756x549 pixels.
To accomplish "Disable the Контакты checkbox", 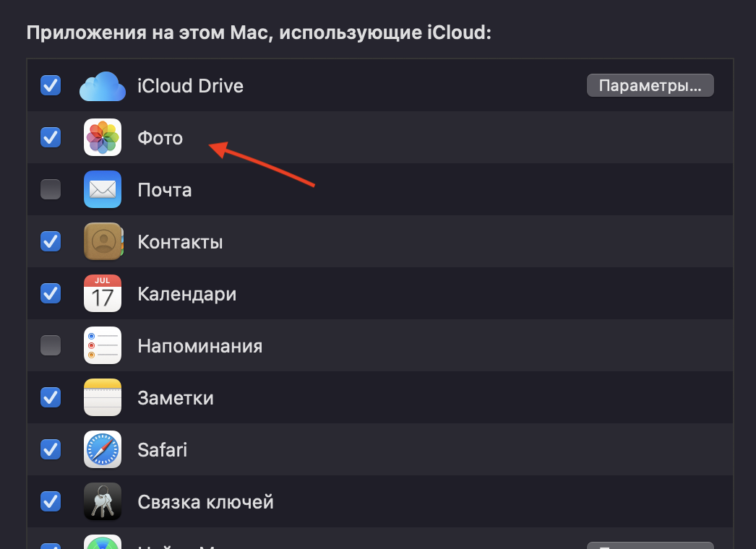I will coord(51,241).
